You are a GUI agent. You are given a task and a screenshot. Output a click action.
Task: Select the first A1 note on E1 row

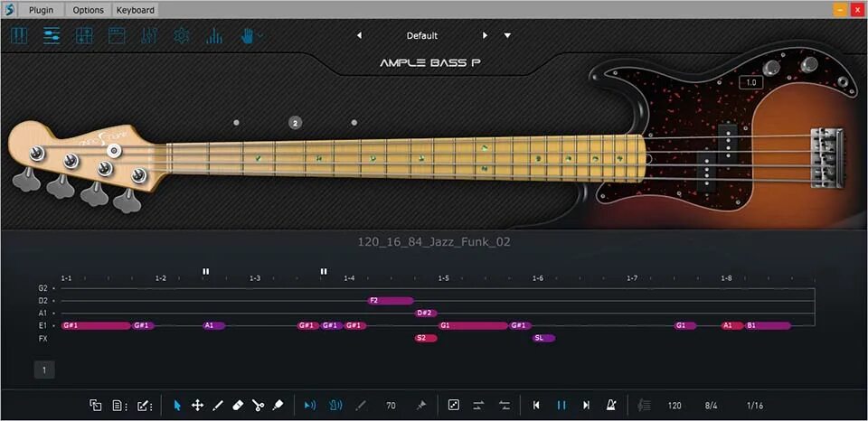click(214, 325)
